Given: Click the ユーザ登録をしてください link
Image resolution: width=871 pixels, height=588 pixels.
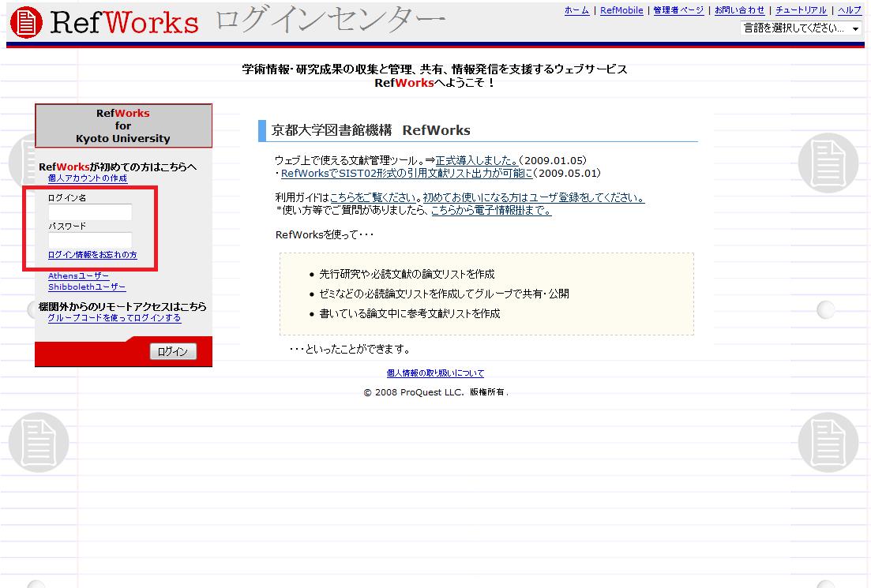Looking at the screenshot, I should point(533,197).
